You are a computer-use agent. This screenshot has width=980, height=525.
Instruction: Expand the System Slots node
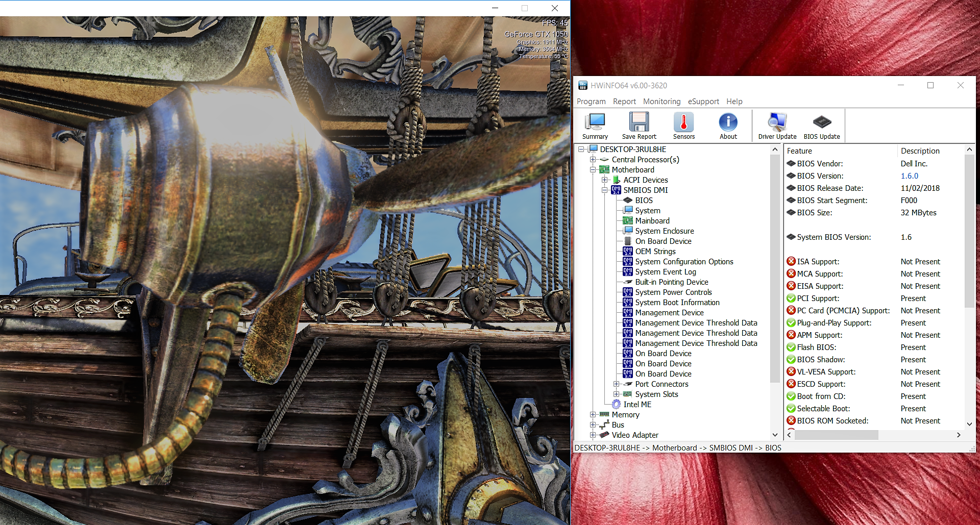pos(617,394)
